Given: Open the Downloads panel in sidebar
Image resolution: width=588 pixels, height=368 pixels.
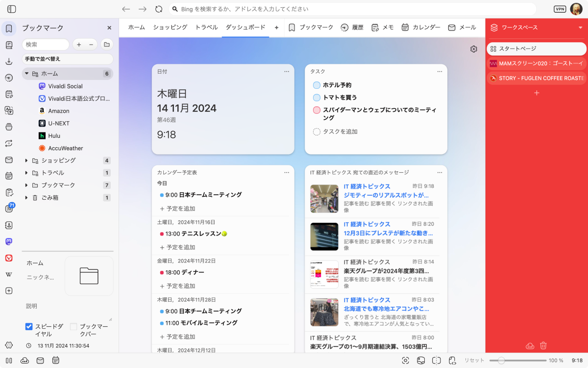Looking at the screenshot, I should pos(9,61).
